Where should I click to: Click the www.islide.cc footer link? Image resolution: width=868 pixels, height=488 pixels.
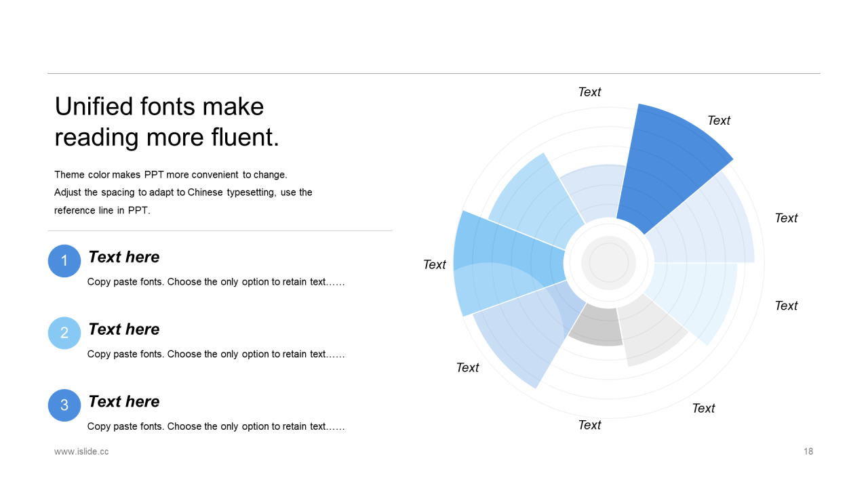[x=81, y=451]
